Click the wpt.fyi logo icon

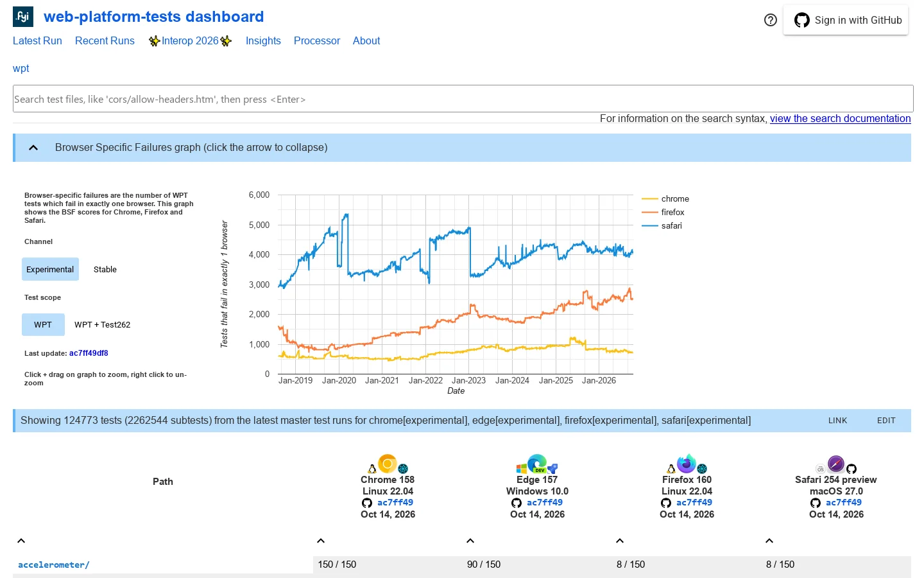tap(23, 17)
